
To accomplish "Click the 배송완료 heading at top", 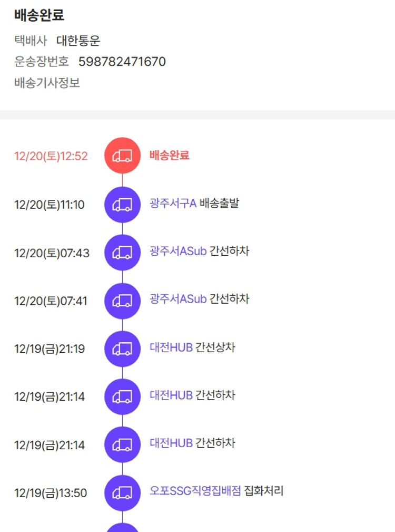I will [39, 15].
